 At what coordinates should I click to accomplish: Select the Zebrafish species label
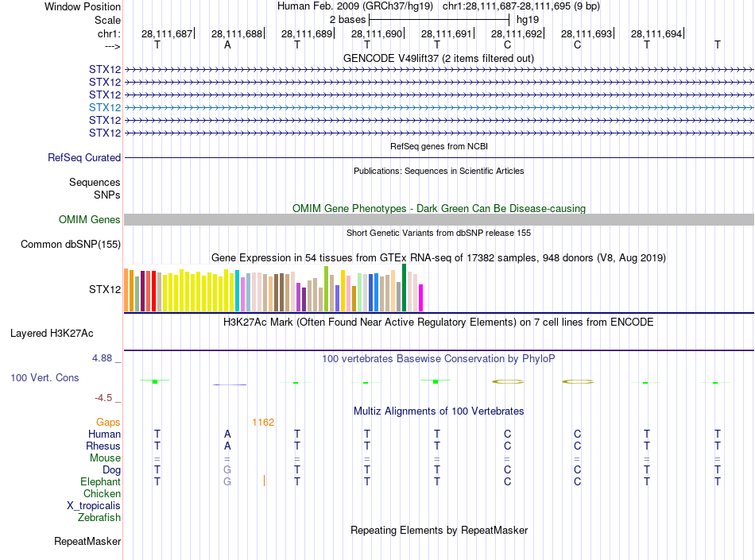coord(99,518)
